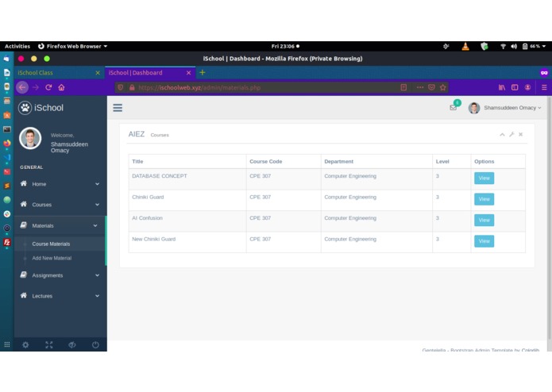Viewport: 552px width, 392px height.
Task: Show Firefox sidebars icon
Action: click(515, 87)
